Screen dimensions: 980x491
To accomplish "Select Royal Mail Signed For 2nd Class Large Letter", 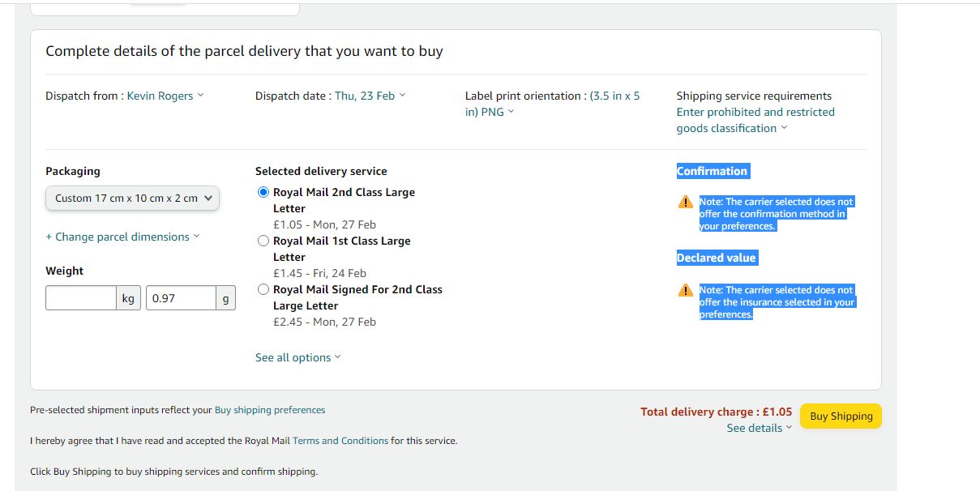I will point(263,289).
